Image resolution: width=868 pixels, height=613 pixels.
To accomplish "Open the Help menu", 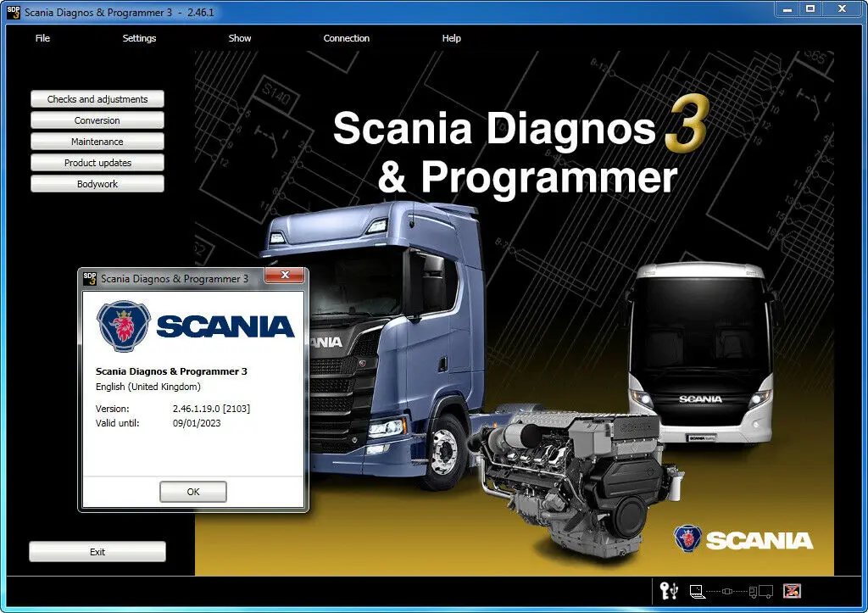I will (x=451, y=38).
